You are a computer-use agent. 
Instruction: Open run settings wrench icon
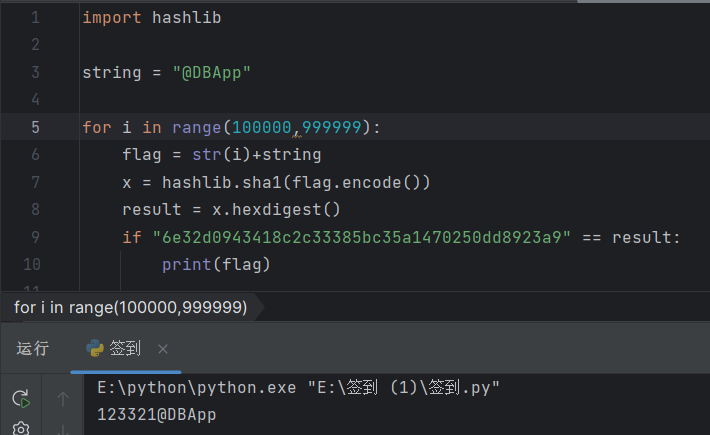21,428
